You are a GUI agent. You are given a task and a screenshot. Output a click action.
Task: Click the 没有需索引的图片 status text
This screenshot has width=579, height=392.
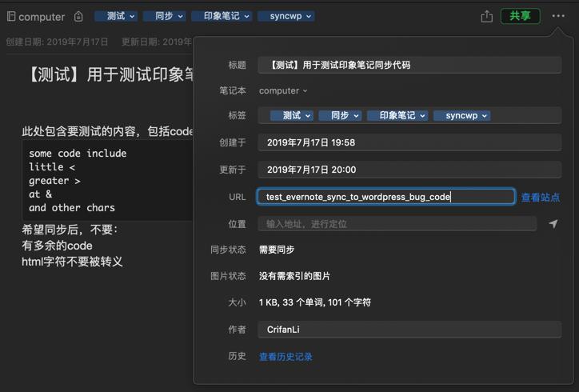coord(294,276)
